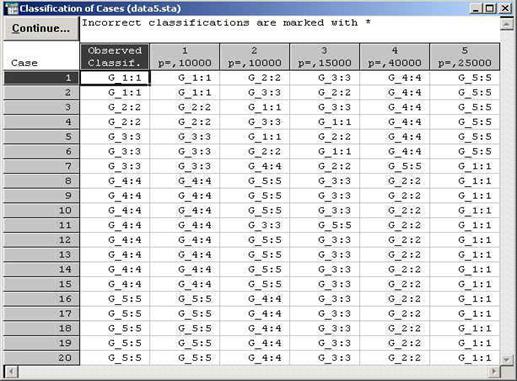Image resolution: width=517 pixels, height=381 pixels.
Task: Select row header for case 8
Action: point(41,181)
